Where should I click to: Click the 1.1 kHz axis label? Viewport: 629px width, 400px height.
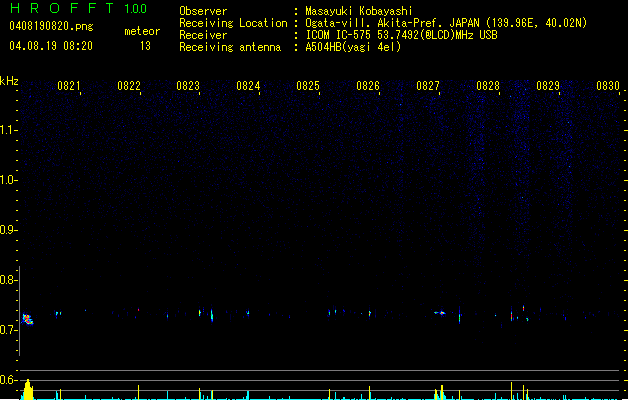tap(8, 130)
